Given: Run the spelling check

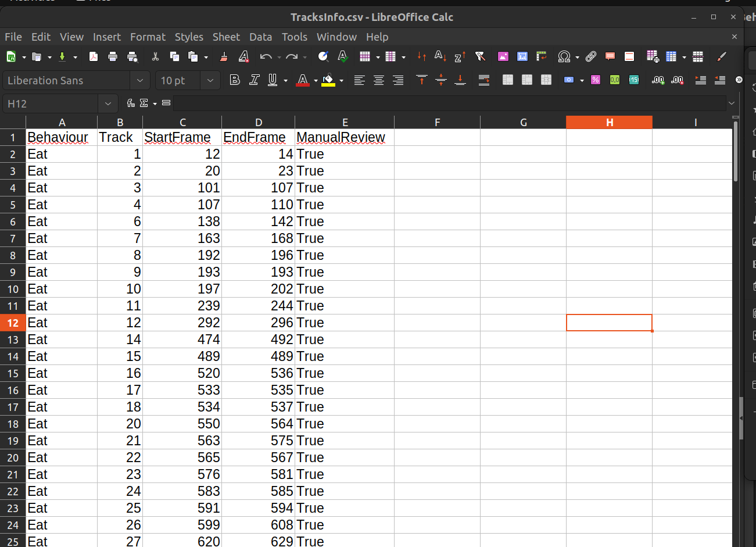Looking at the screenshot, I should tap(343, 56).
